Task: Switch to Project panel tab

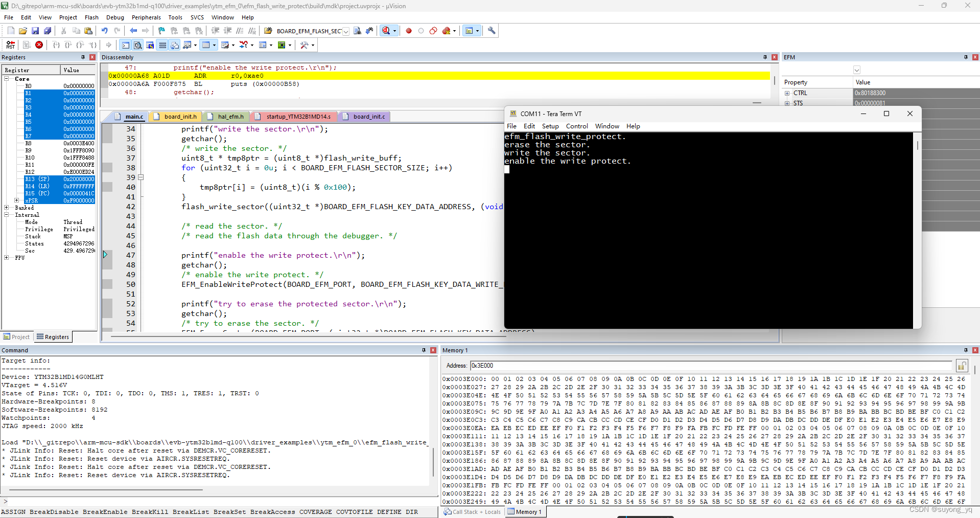Action: pyautogui.click(x=16, y=337)
